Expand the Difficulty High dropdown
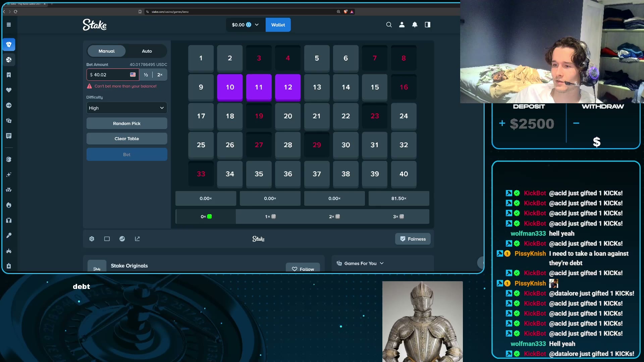 [127, 108]
